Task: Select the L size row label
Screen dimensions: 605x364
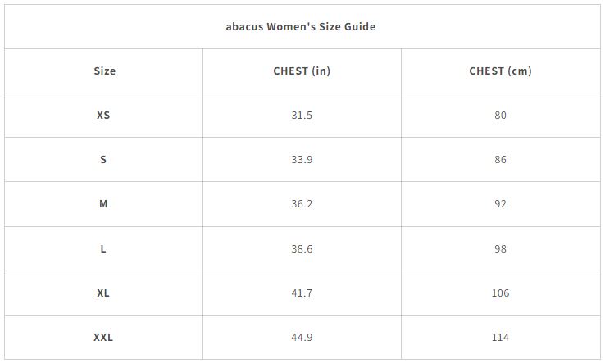Action: [103, 248]
